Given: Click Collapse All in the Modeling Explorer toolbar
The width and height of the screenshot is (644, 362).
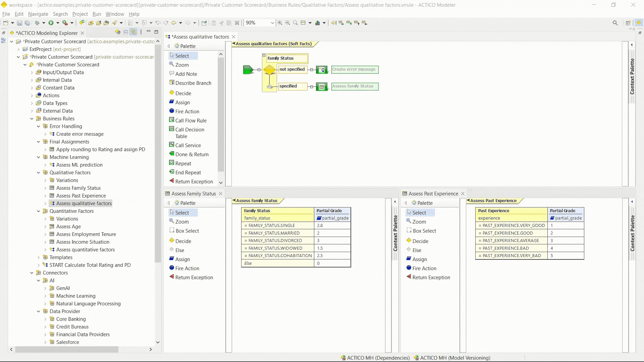Looking at the screenshot, I should [125, 32].
